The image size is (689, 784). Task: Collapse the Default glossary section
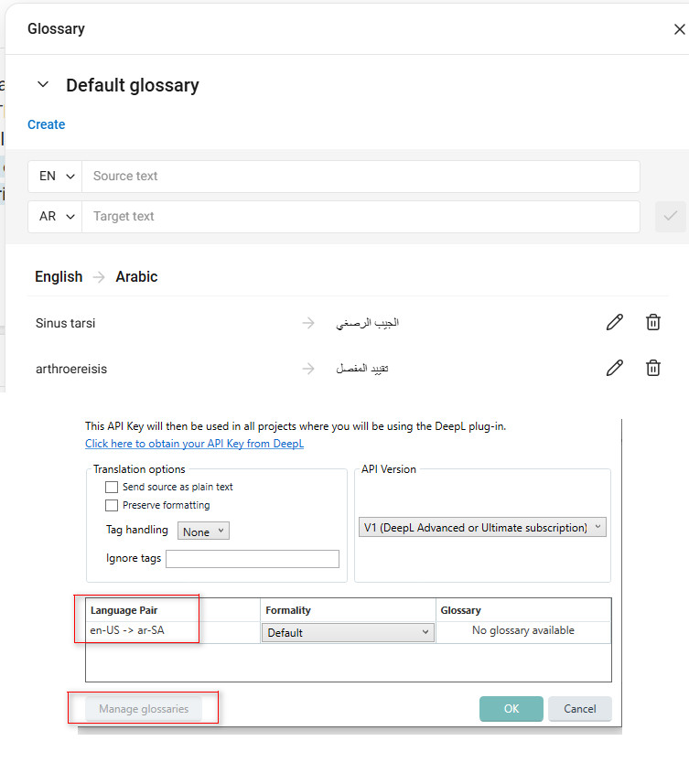click(43, 83)
